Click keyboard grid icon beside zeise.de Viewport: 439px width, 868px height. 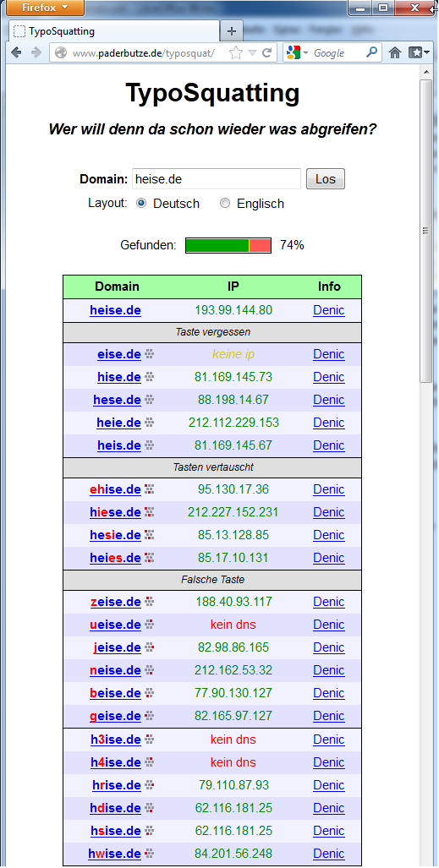pos(149,602)
